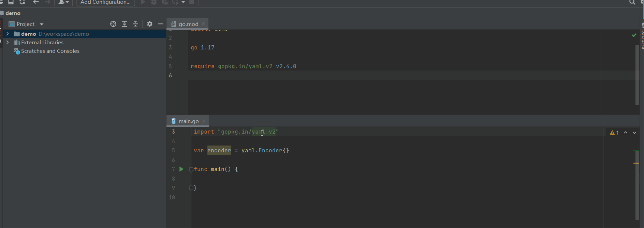The image size is (644, 228).
Task: Switch to the go.mod tab
Action: (188, 24)
